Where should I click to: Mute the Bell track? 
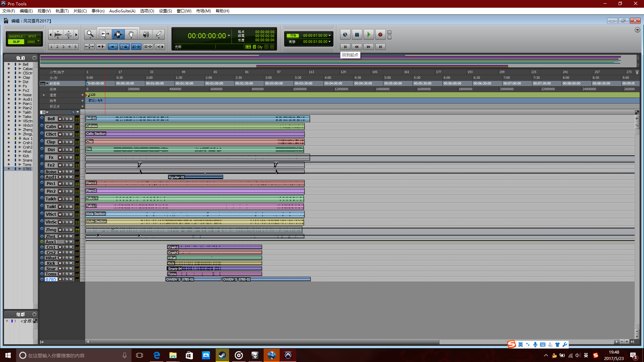[71, 119]
